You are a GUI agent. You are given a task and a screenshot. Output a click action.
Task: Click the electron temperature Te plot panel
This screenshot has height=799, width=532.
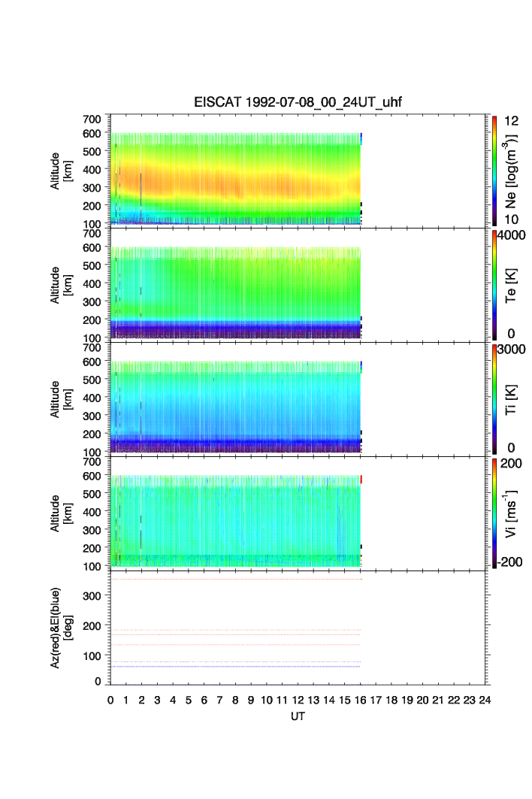coord(298,285)
